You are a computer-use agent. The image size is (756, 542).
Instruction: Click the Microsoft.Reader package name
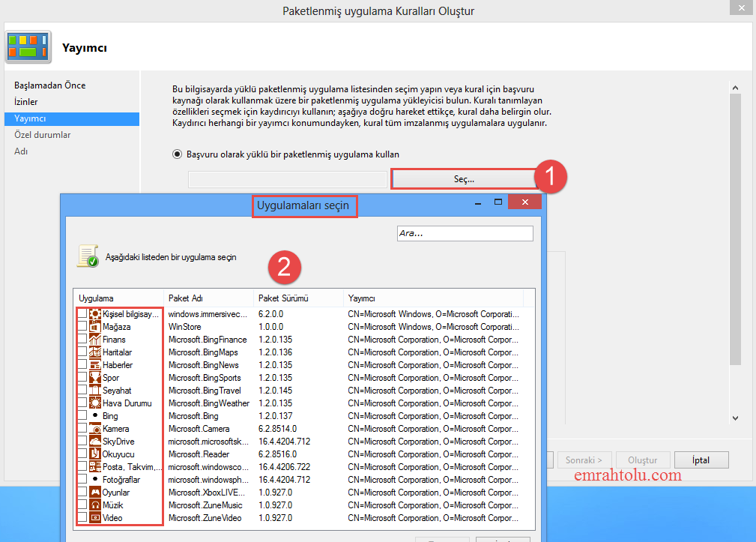pos(199,454)
